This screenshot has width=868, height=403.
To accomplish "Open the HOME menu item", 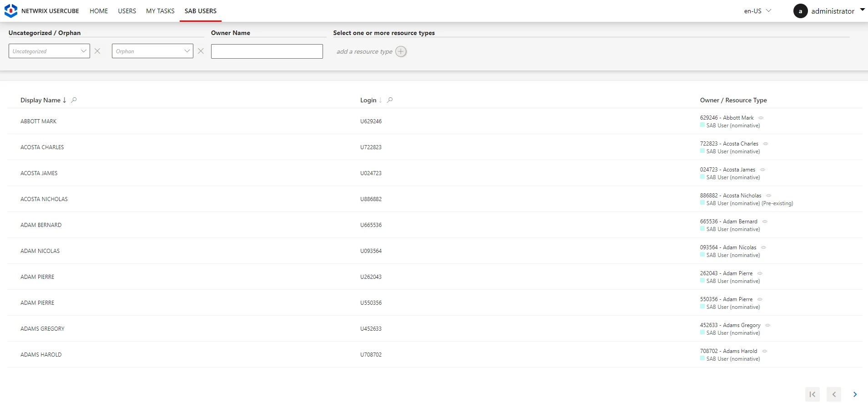I will pos(99,11).
